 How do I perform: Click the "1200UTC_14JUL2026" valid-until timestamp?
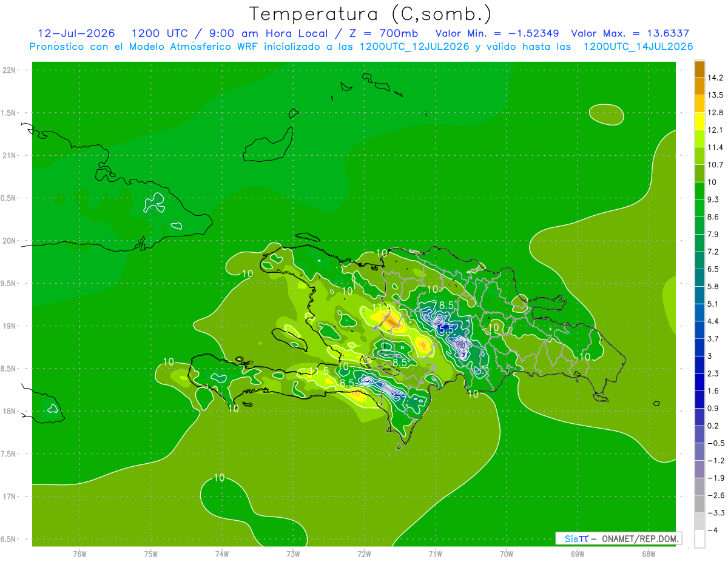638,47
